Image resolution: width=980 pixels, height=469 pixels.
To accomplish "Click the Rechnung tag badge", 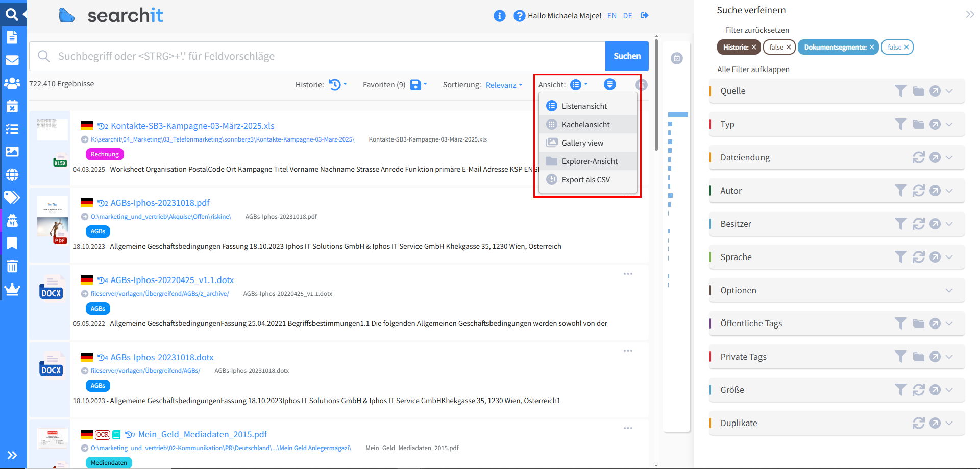I will point(105,154).
